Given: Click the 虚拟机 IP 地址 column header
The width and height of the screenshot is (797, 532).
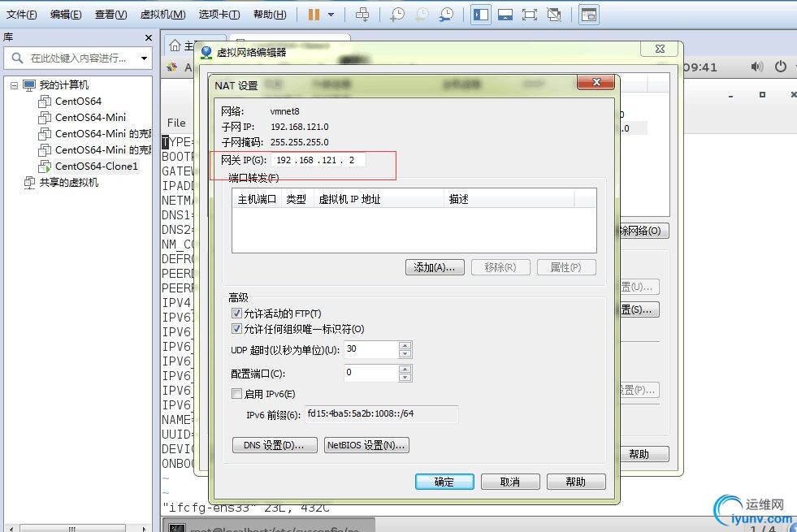Looking at the screenshot, I should pos(379,199).
